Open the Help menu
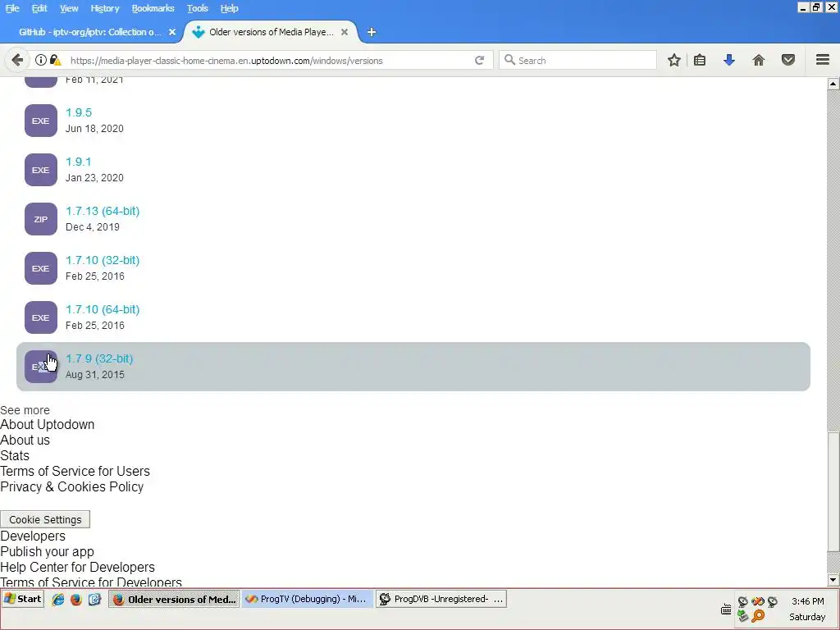 229,8
